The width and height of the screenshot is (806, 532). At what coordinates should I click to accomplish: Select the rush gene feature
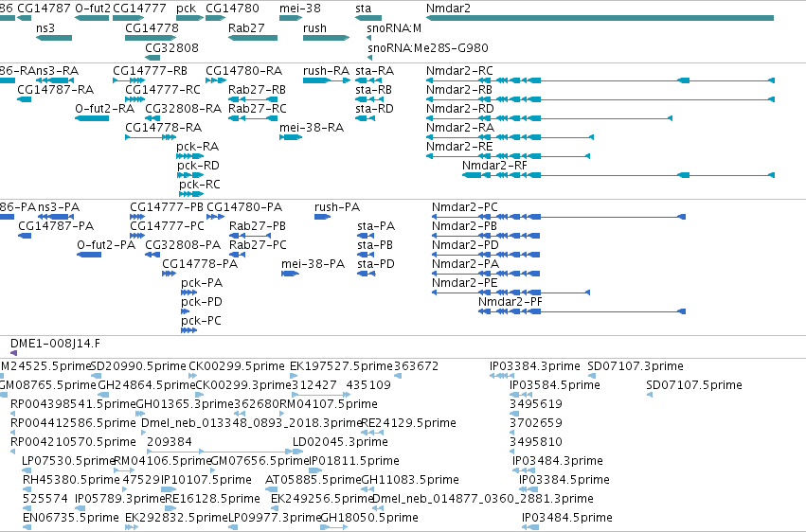(327, 38)
